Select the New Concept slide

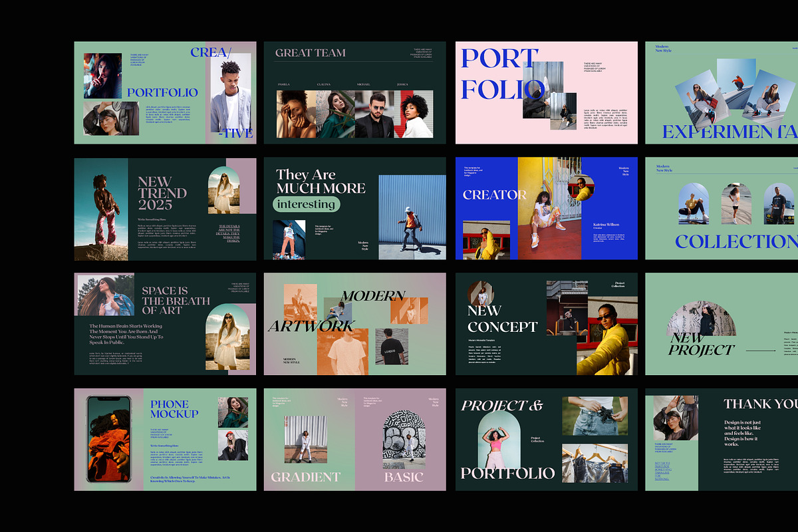point(546,324)
